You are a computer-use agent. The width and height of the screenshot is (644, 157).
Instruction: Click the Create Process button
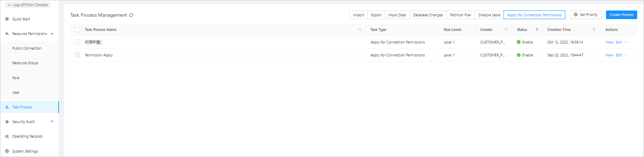point(622,15)
